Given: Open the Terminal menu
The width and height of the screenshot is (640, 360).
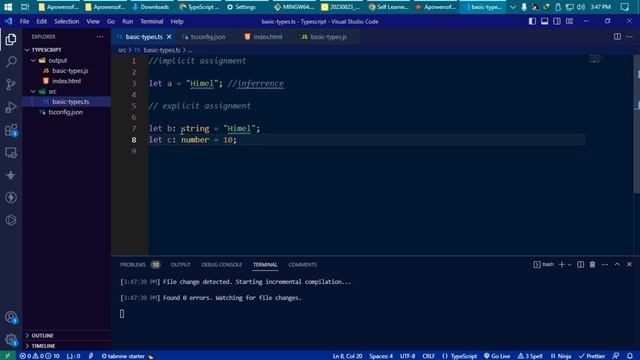Looking at the screenshot, I should (151, 21).
